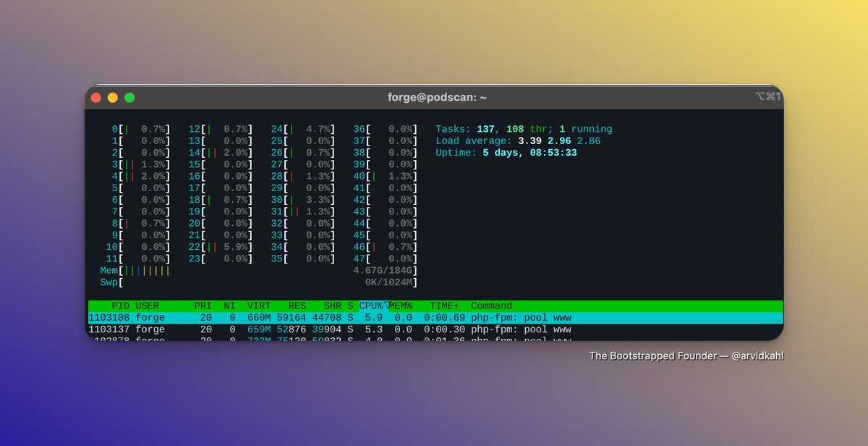Image resolution: width=868 pixels, height=446 pixels.
Task: Click the RES value 59164
Action: pyautogui.click(x=292, y=318)
